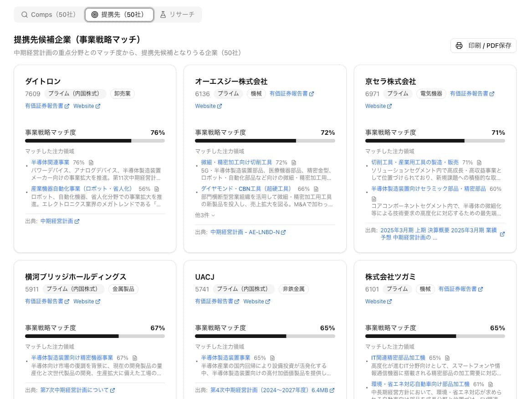Click the flask icon in リサーチ tab
The height and width of the screenshot is (399, 532).
[x=163, y=15]
